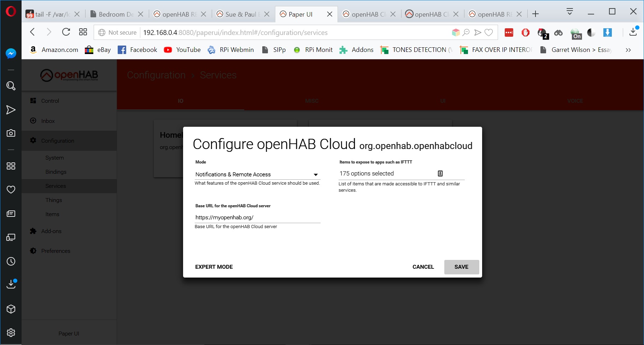Open History clock in the sidebar

[x=11, y=261]
